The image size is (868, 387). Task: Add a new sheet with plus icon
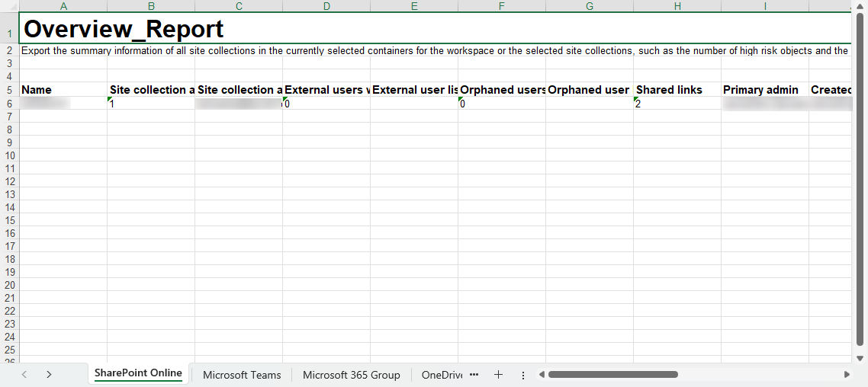coord(498,374)
